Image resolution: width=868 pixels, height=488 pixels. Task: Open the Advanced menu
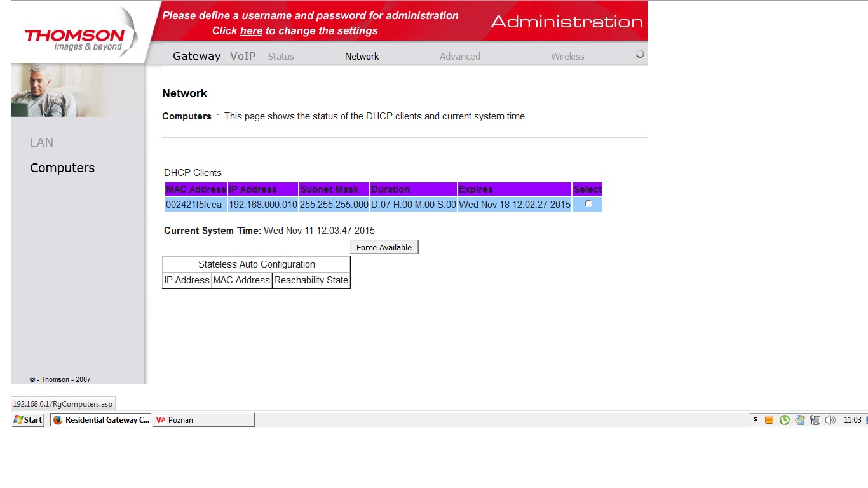coord(463,57)
